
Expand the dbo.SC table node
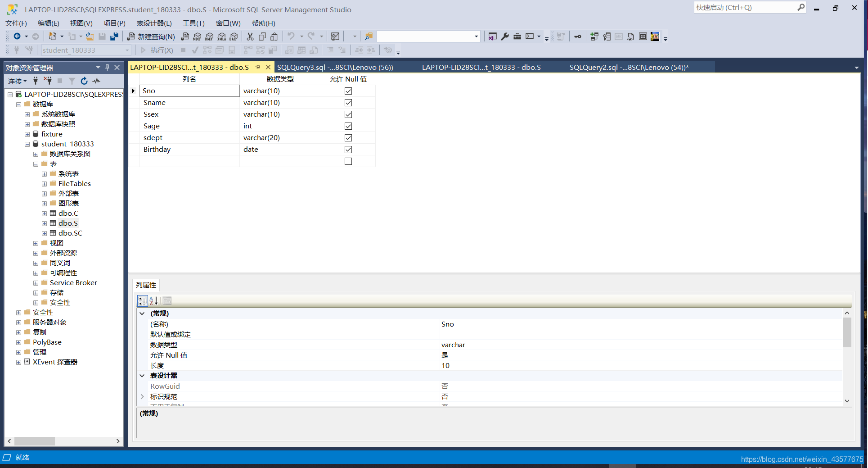[44, 233]
